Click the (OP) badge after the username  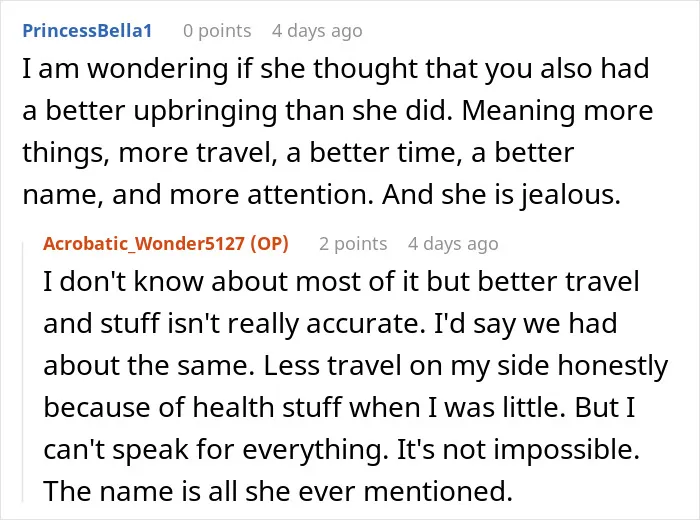click(x=269, y=244)
